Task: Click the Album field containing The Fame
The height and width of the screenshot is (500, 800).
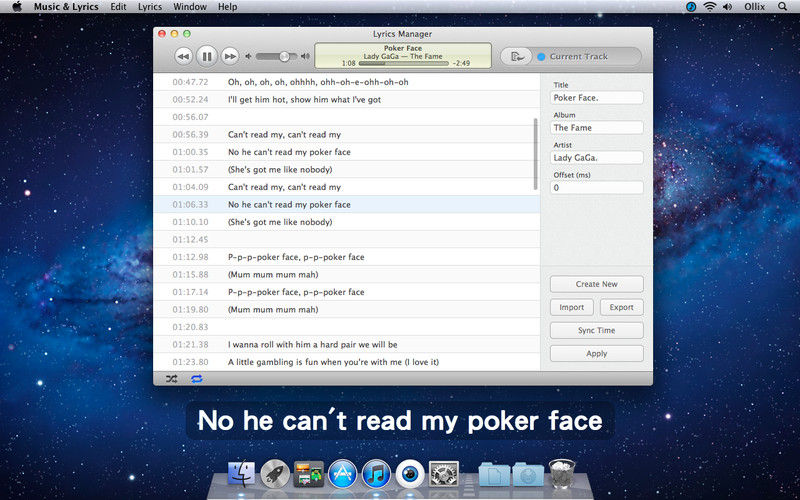Action: pos(596,128)
